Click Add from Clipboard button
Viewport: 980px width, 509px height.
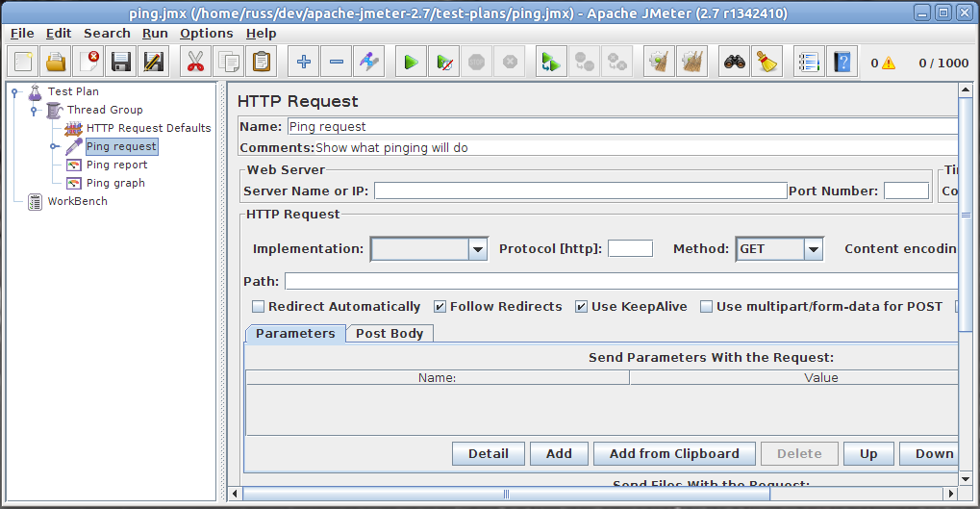pos(674,454)
